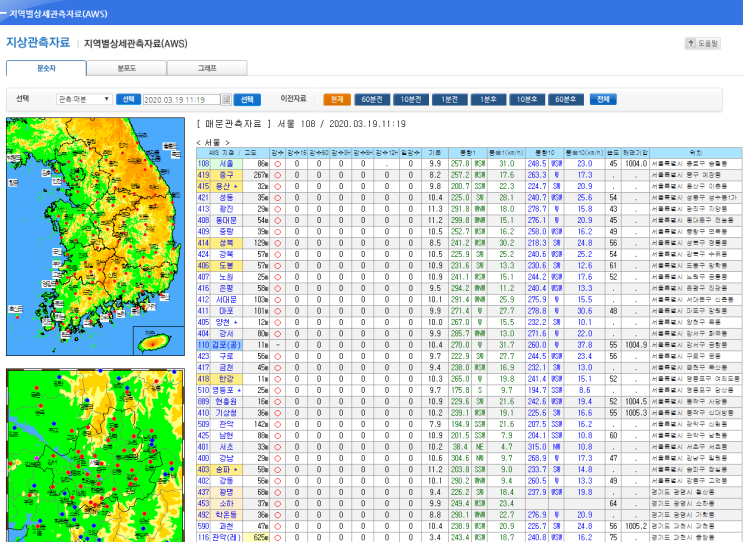Click the blue 전체 button

click(603, 99)
